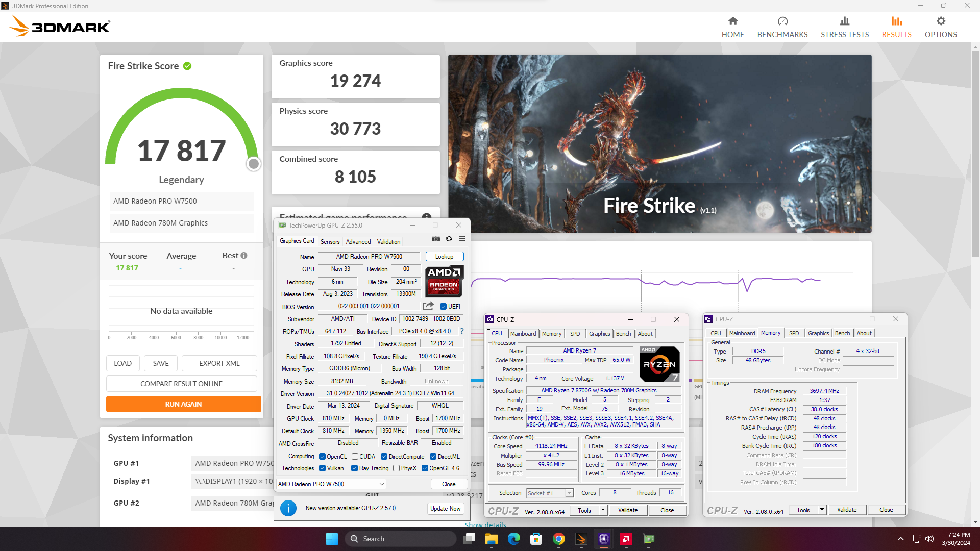The width and height of the screenshot is (980, 551).
Task: Open SPD tab in CPU-Z Memory window
Action: click(x=794, y=333)
